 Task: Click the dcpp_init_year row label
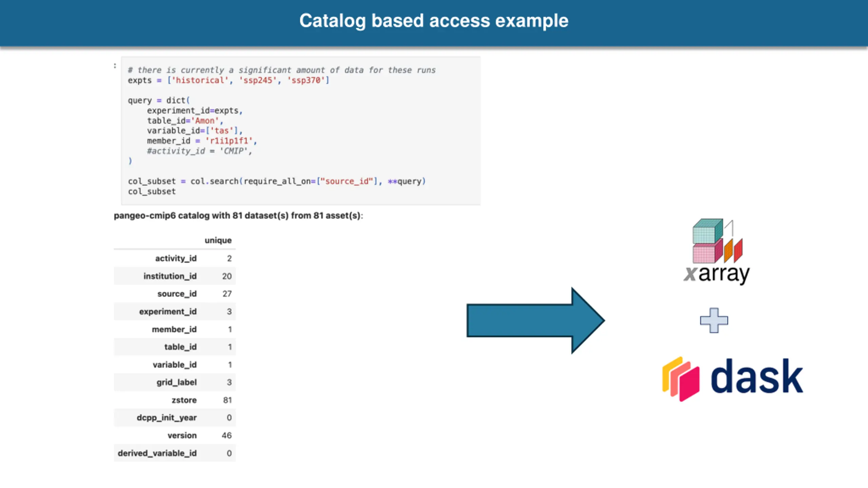166,418
